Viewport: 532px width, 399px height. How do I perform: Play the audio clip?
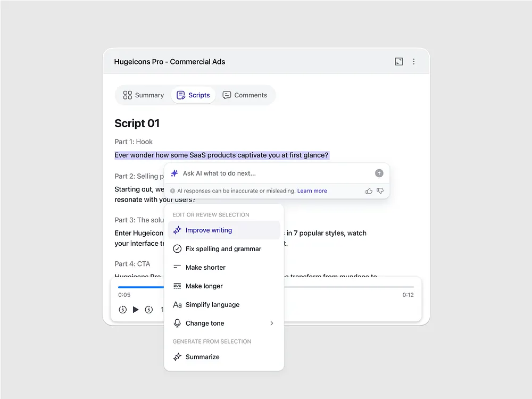click(x=135, y=309)
